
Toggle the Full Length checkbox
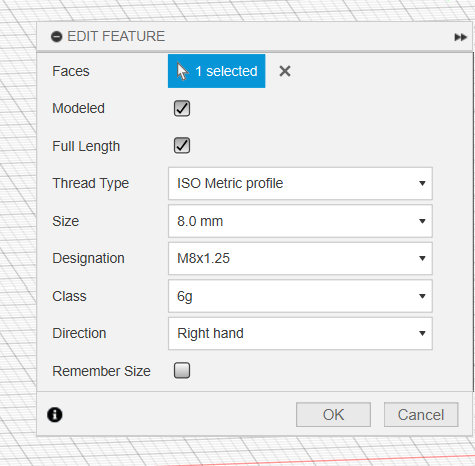click(182, 145)
